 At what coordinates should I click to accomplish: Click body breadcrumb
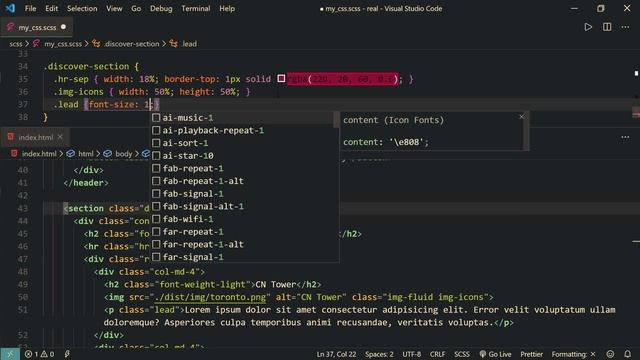(x=124, y=153)
